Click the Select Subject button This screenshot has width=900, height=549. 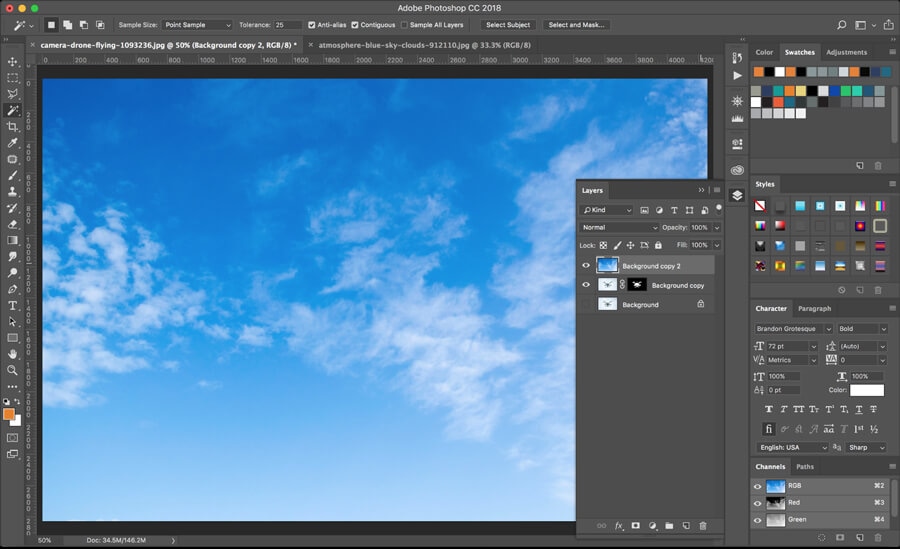[x=509, y=24]
